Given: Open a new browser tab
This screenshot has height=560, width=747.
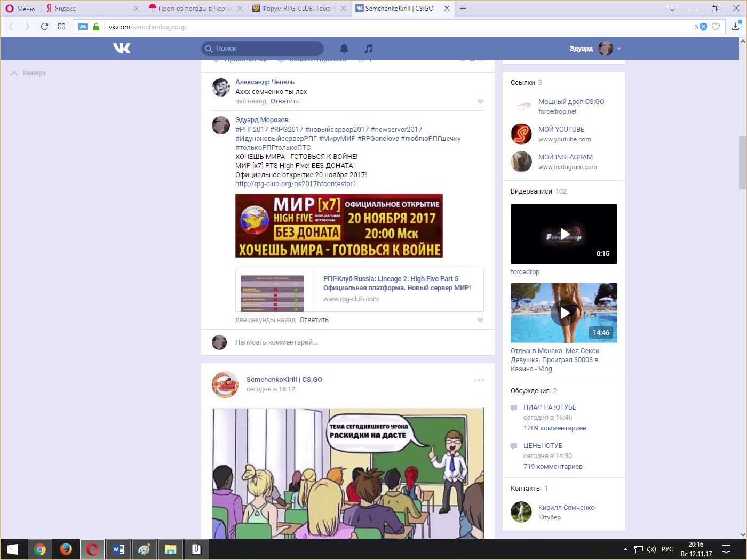Looking at the screenshot, I should [463, 9].
